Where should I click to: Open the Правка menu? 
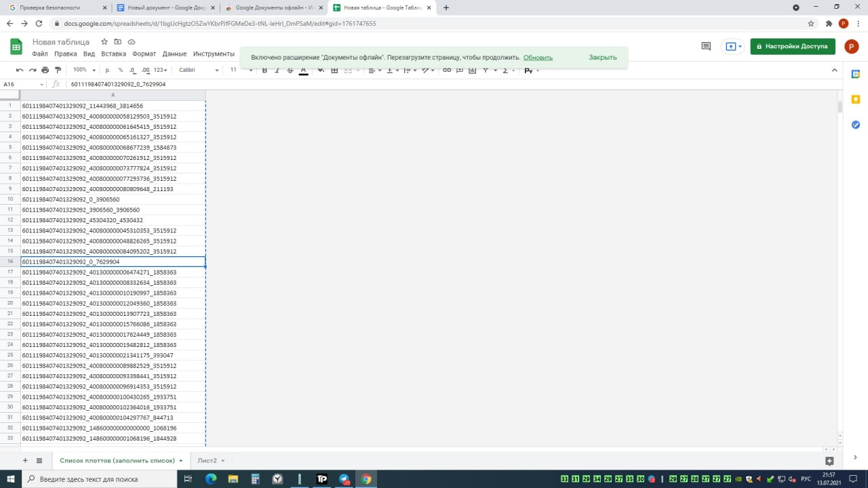pos(66,54)
